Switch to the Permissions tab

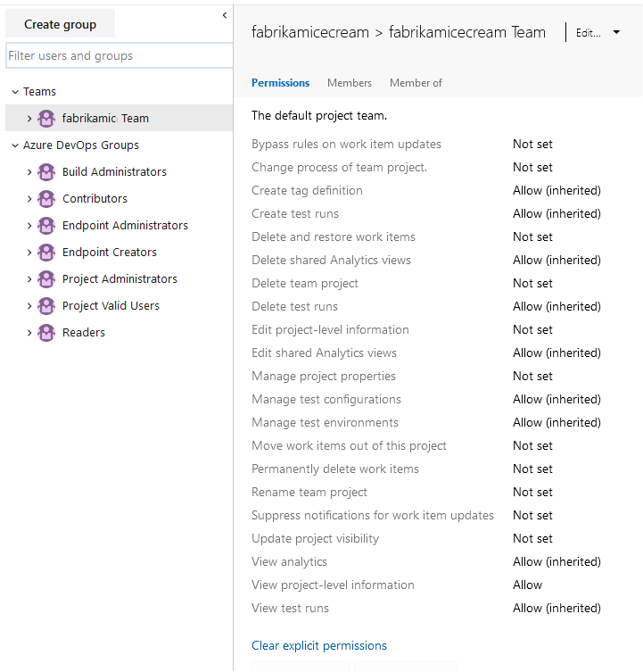click(x=280, y=83)
